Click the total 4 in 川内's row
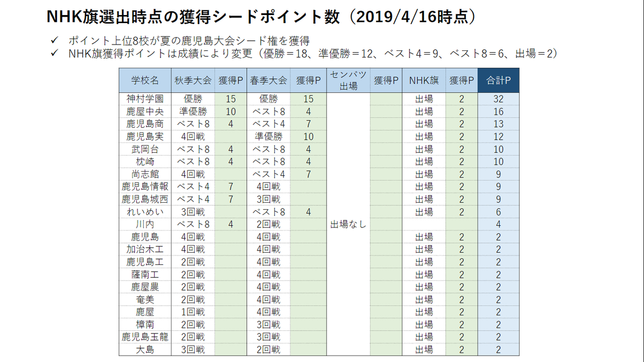644x362 pixels. [x=499, y=224]
